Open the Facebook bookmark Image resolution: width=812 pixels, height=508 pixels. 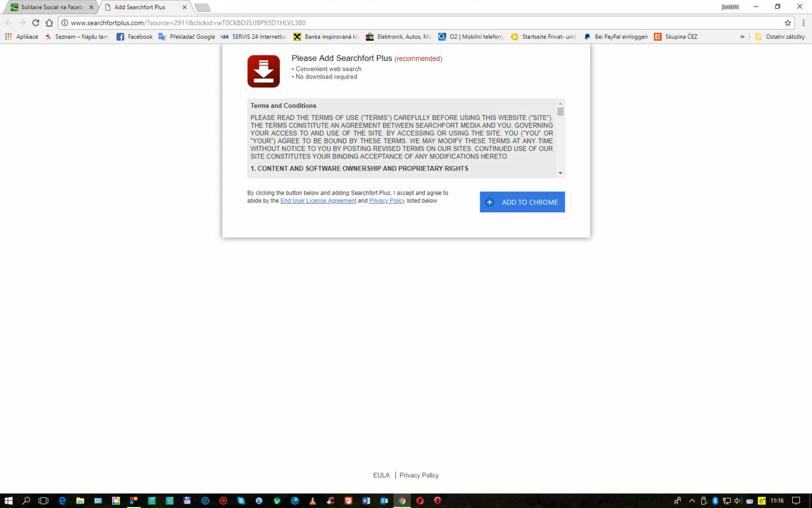point(134,37)
